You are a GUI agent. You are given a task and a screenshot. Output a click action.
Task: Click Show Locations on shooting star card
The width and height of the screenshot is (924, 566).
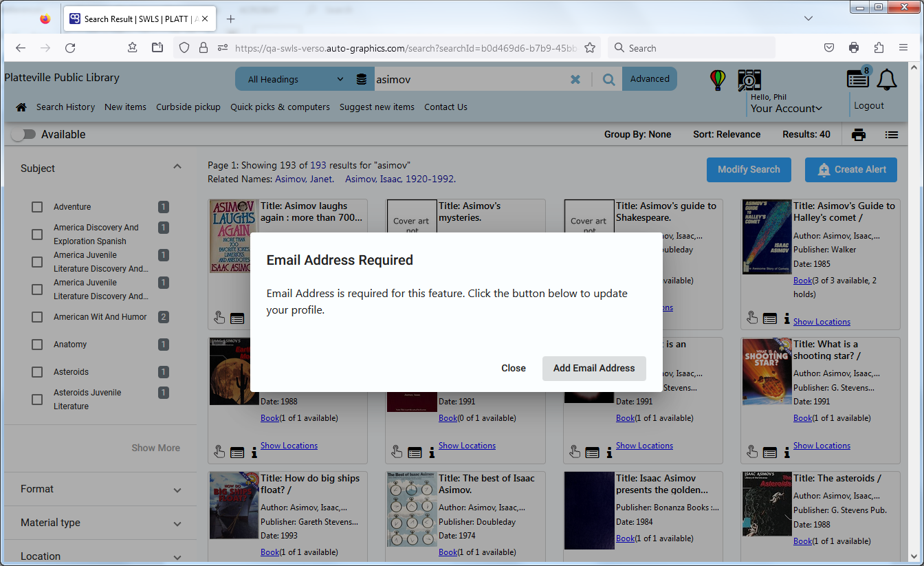click(822, 446)
